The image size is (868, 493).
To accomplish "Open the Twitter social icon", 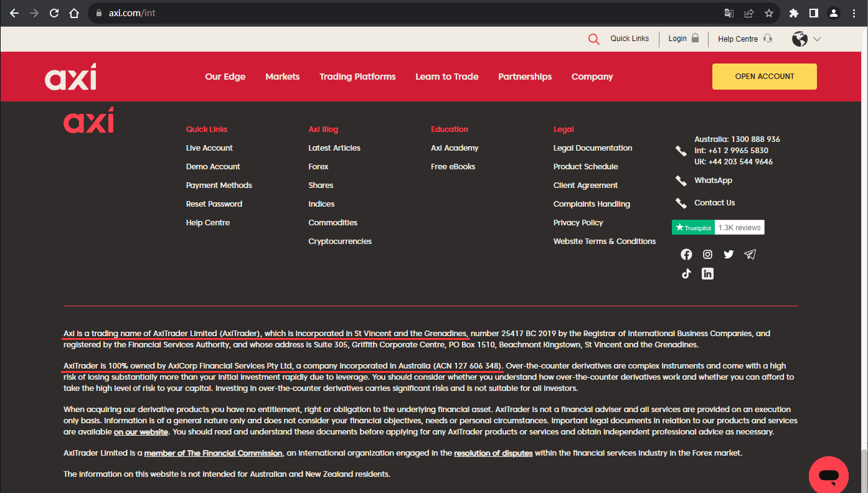I will coord(729,254).
